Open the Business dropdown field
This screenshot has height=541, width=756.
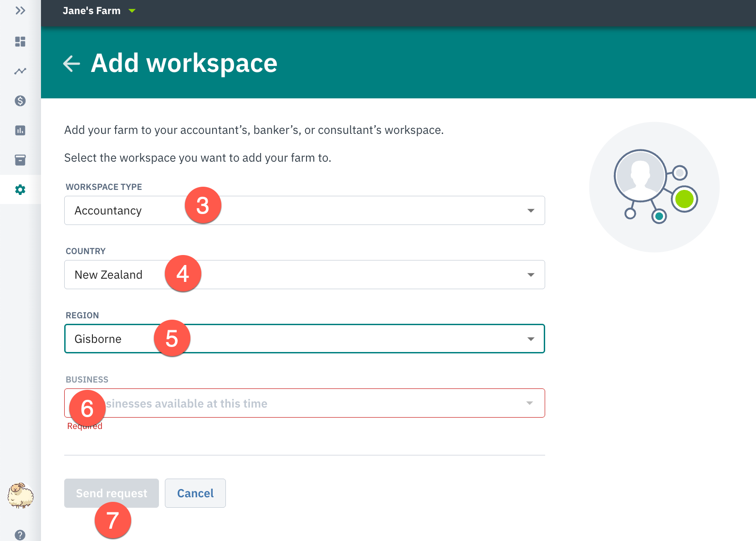click(x=305, y=403)
